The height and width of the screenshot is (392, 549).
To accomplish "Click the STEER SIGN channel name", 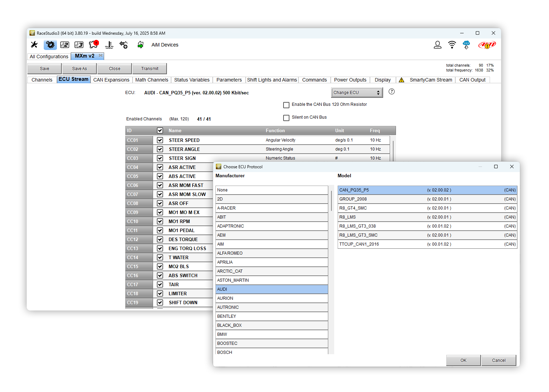I will (182, 158).
